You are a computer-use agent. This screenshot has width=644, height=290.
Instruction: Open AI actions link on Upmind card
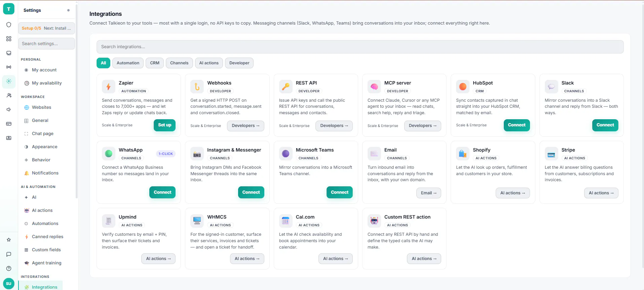tap(158, 259)
